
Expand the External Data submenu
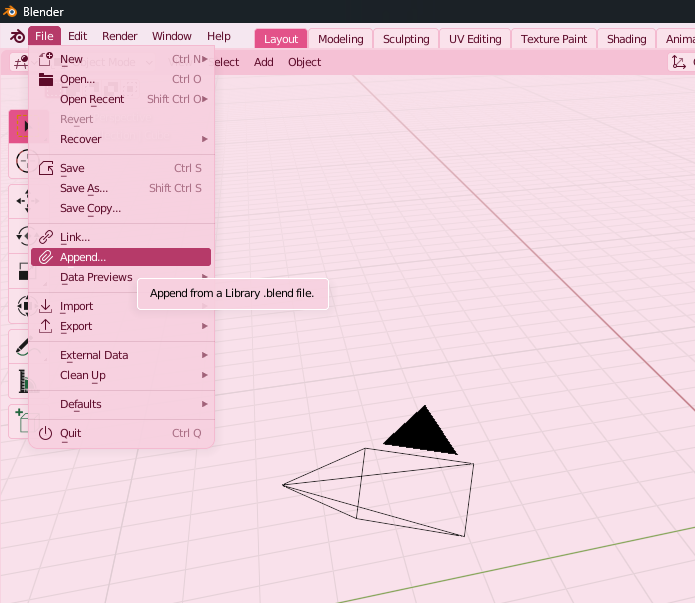(x=121, y=355)
